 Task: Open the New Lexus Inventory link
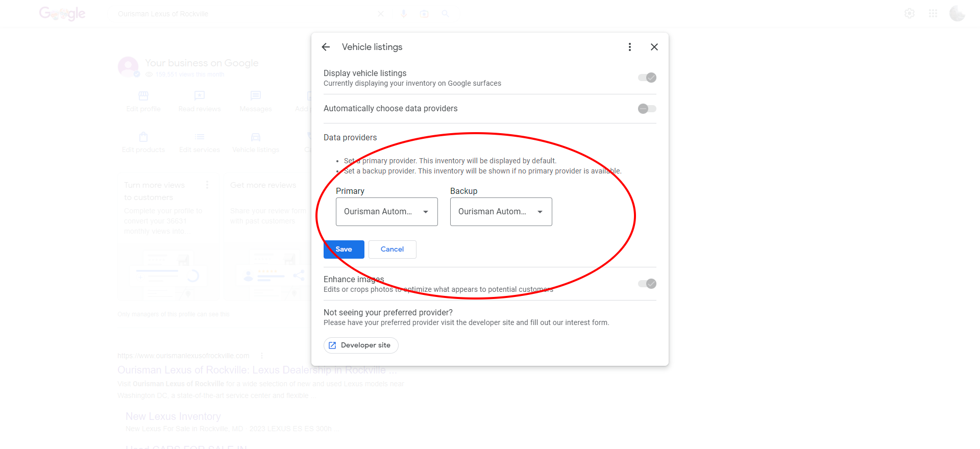[173, 416]
